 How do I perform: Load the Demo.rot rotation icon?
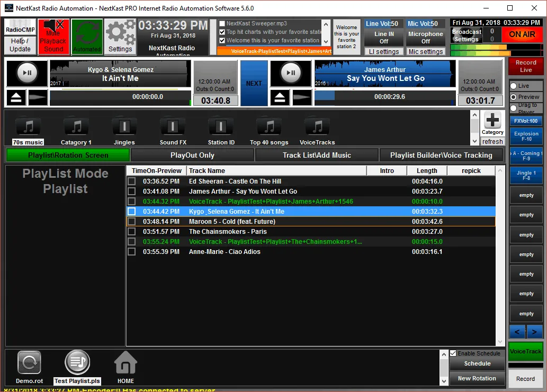[x=29, y=363]
